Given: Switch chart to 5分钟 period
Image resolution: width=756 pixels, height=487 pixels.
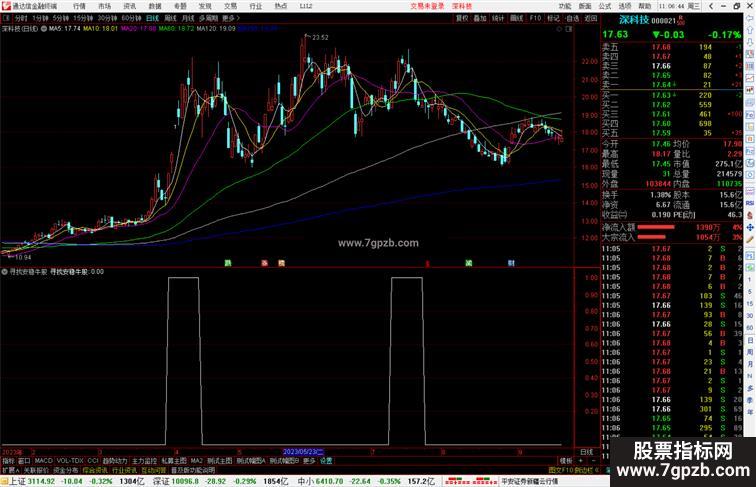Looking at the screenshot, I should click(61, 18).
